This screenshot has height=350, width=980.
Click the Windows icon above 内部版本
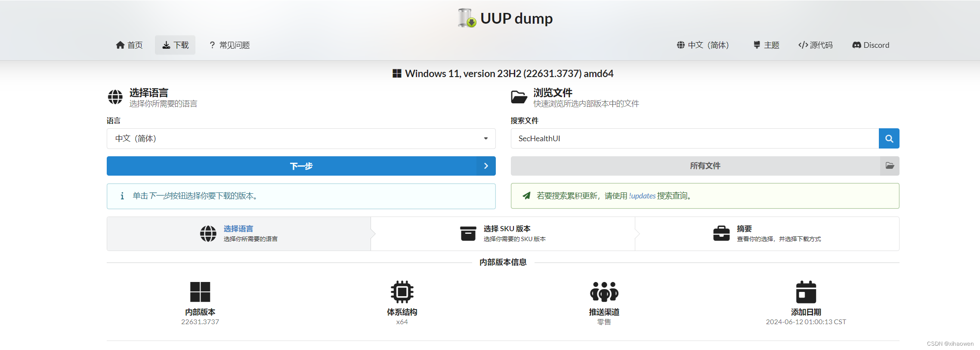pyautogui.click(x=200, y=292)
